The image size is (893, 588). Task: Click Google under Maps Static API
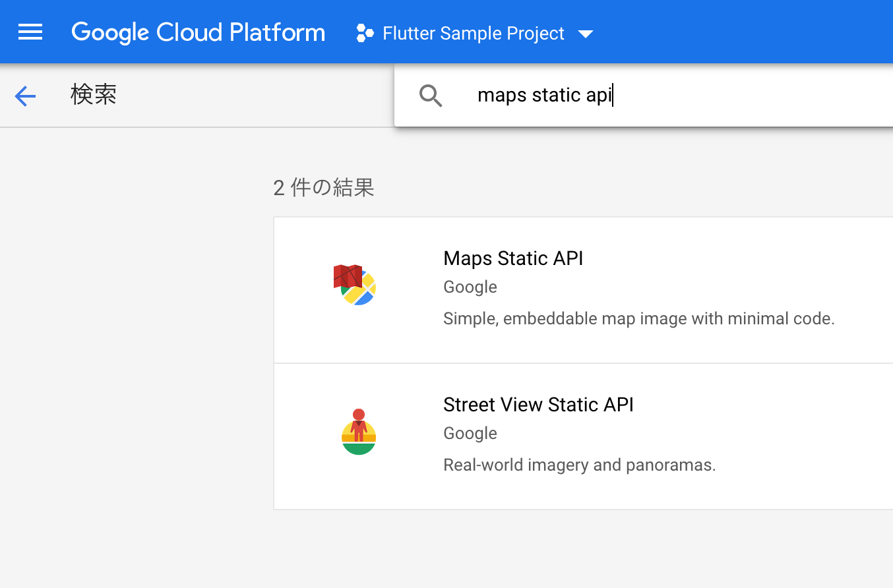470,287
